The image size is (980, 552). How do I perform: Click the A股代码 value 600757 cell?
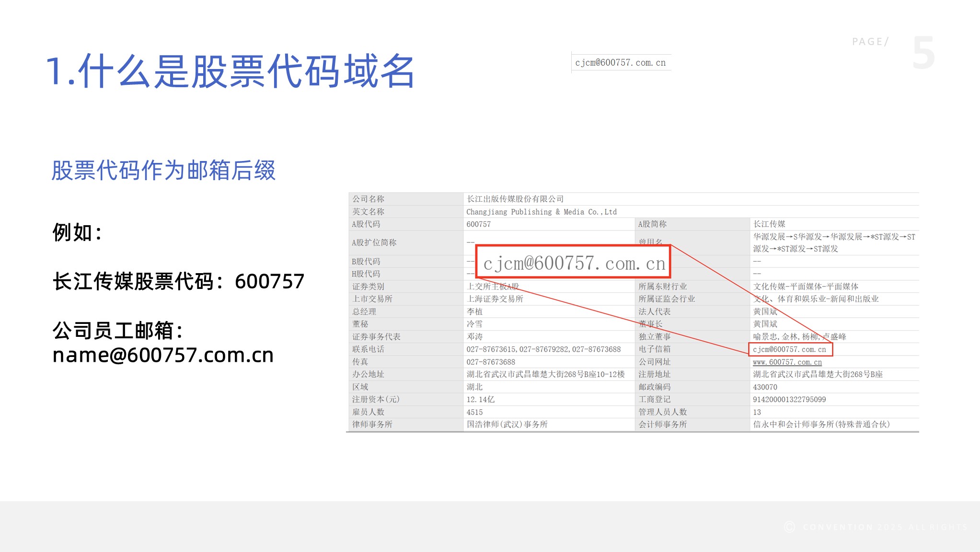[479, 224]
